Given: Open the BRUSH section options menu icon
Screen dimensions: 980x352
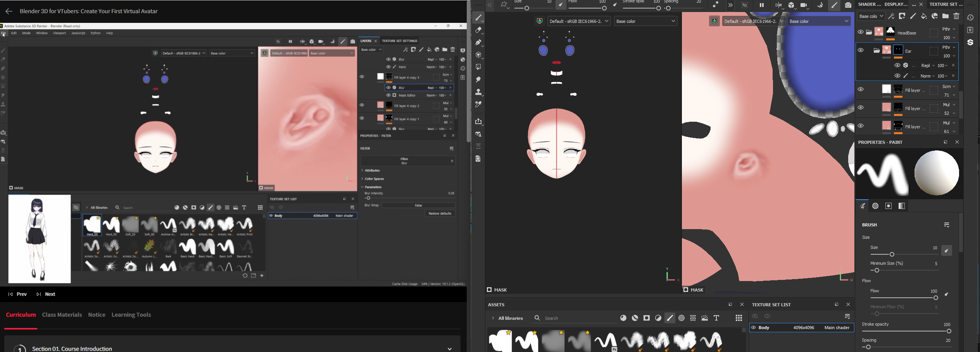Looking at the screenshot, I should point(947,225).
